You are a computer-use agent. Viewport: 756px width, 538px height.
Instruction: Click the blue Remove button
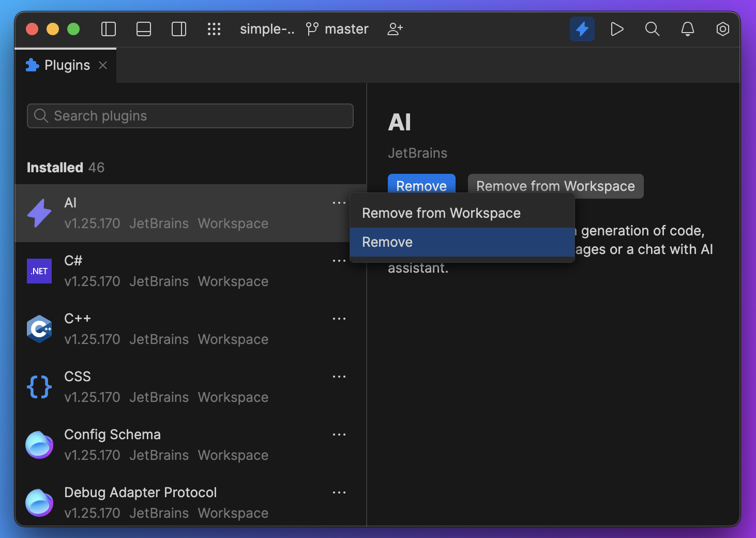[x=421, y=185]
